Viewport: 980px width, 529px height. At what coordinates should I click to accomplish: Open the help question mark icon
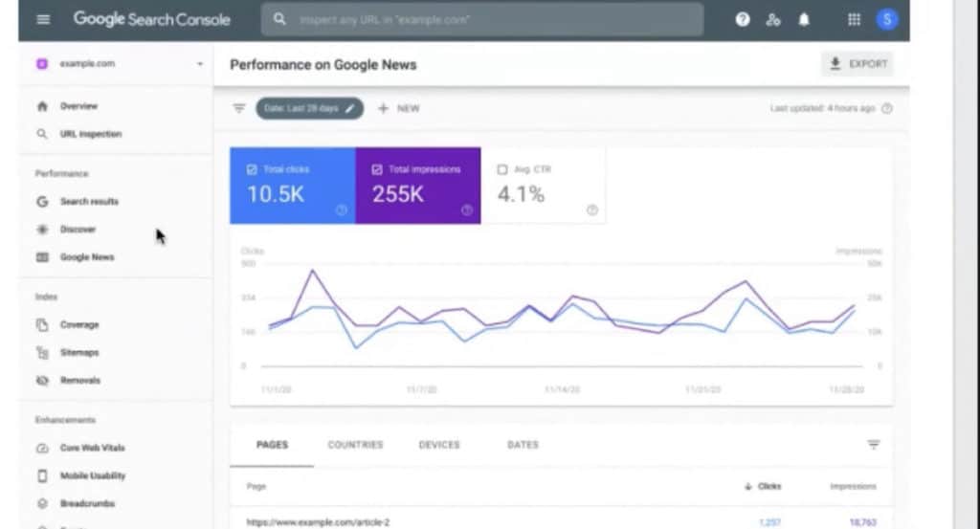pyautogui.click(x=743, y=19)
